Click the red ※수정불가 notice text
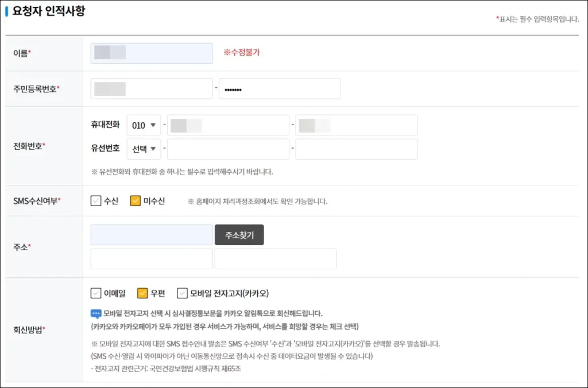Viewport: 588px width, 388px height. pos(242,52)
